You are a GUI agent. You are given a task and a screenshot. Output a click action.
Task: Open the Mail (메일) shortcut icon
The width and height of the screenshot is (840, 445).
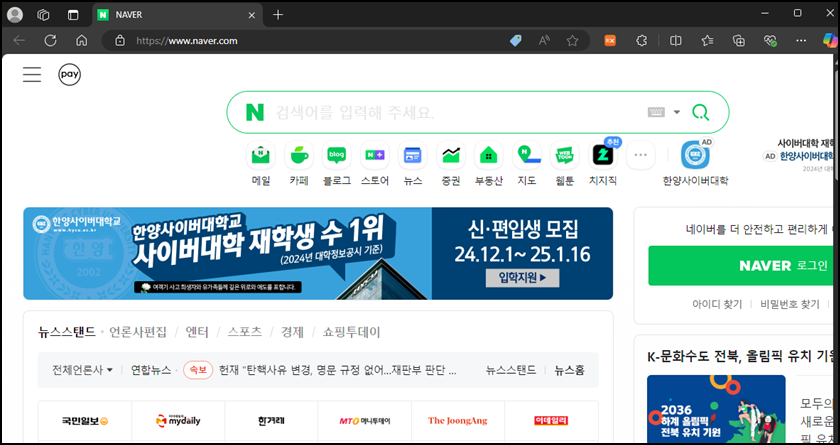[261, 155]
